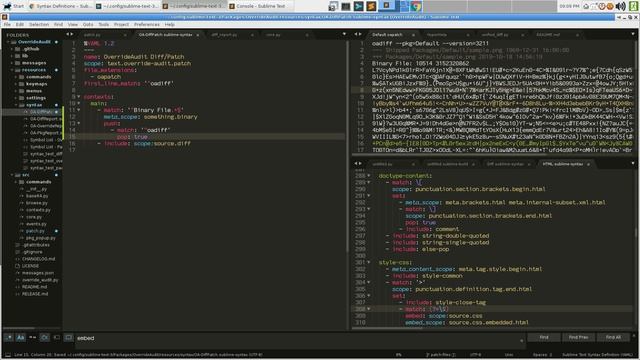Close the Default.oapatch tab
The width and height of the screenshot is (640, 360).
(413, 36)
